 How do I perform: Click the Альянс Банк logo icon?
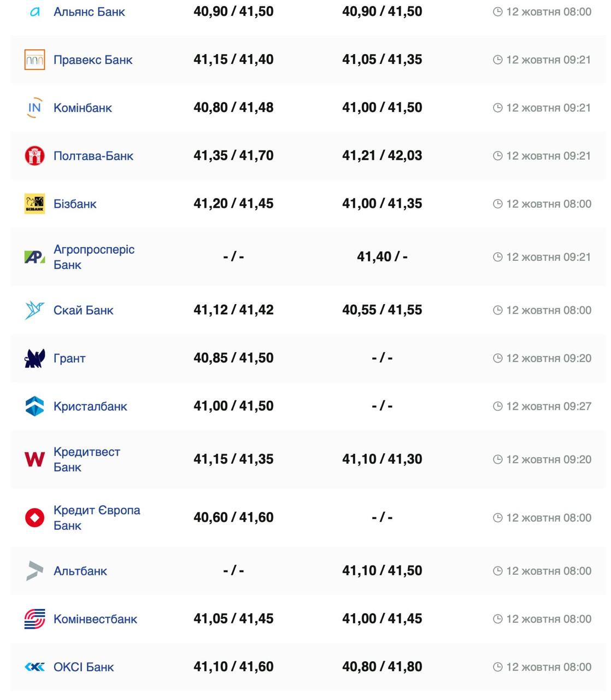coord(34,12)
